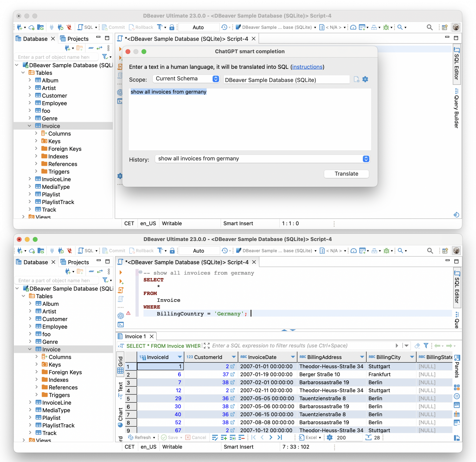Click the Excel export icon in results toolbar
The width and height of the screenshot is (476, 462).
301,437
